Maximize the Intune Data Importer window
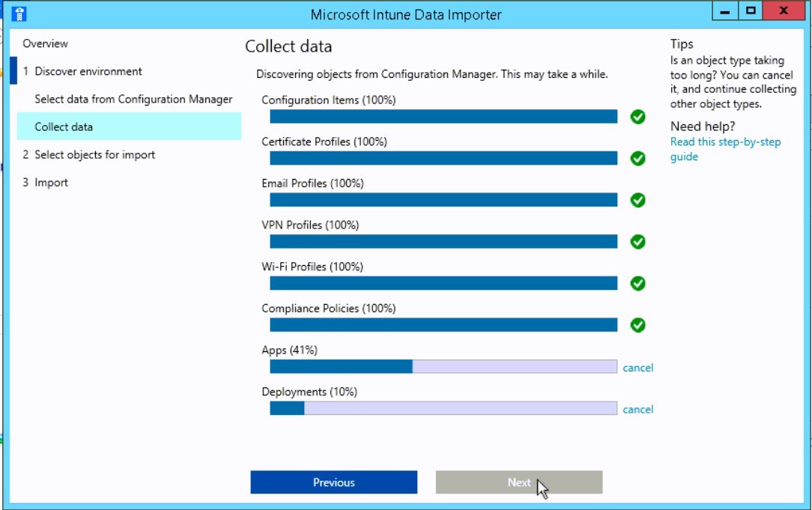Screen dimensions: 812x510 coord(751,11)
